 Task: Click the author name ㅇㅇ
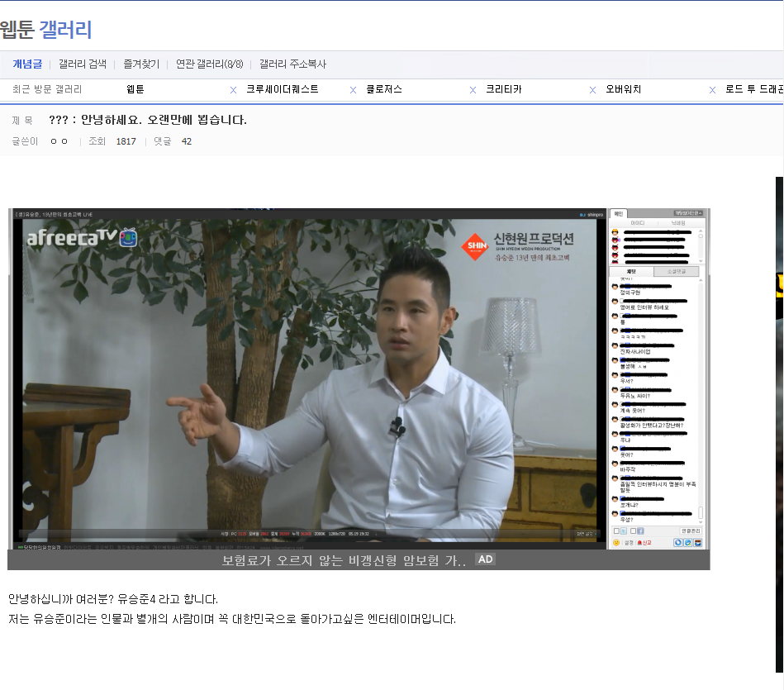click(59, 141)
